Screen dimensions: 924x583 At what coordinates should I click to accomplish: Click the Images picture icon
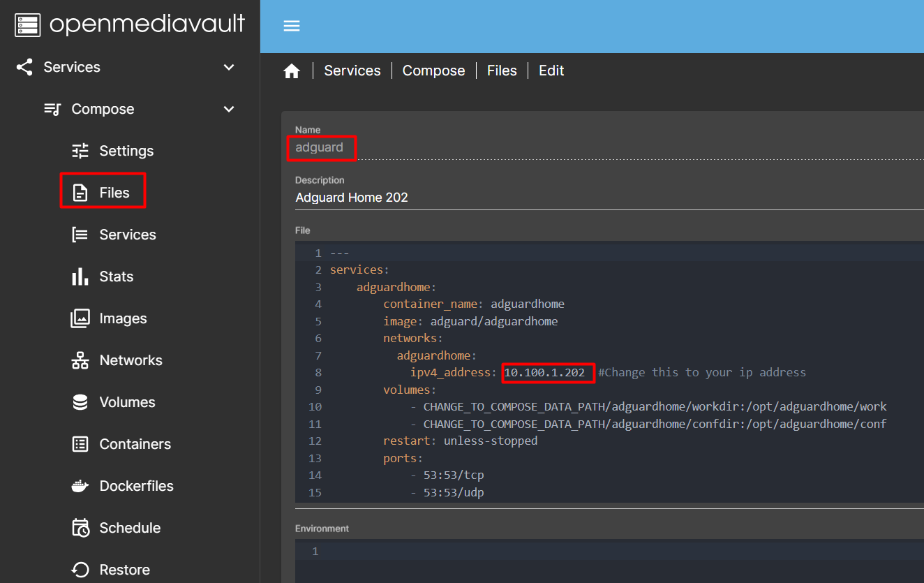point(80,318)
